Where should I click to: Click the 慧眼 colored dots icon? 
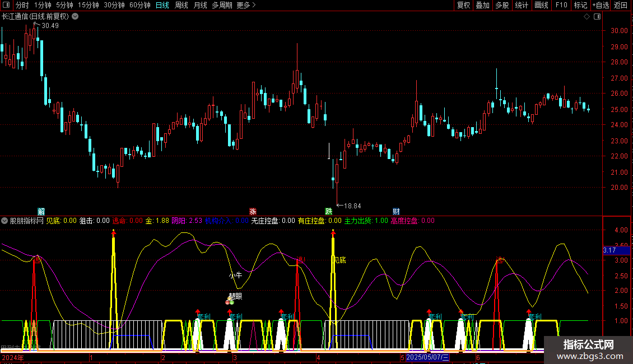[x=230, y=301]
